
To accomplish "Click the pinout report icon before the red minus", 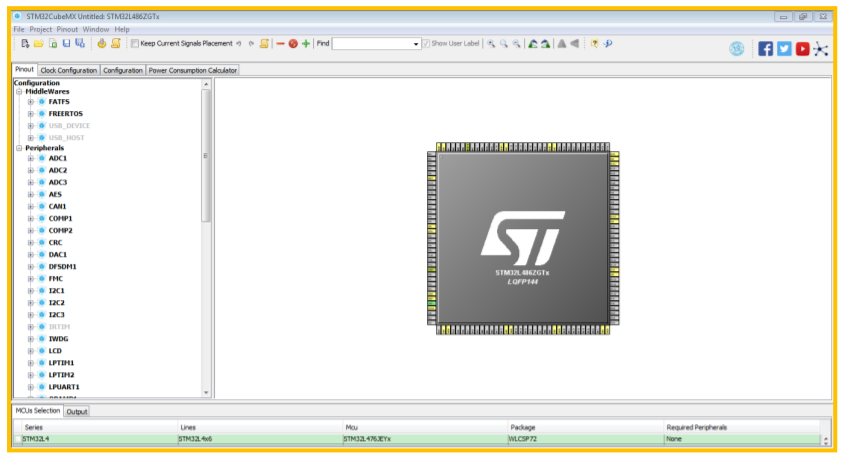I will [264, 44].
